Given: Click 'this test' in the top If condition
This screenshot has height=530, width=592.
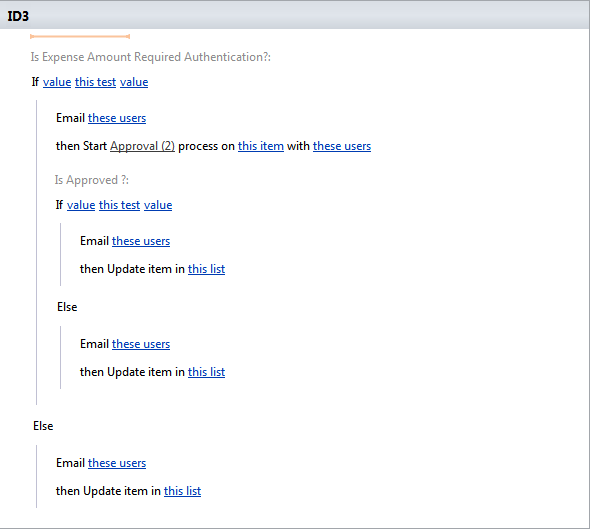Looking at the screenshot, I should [96, 82].
